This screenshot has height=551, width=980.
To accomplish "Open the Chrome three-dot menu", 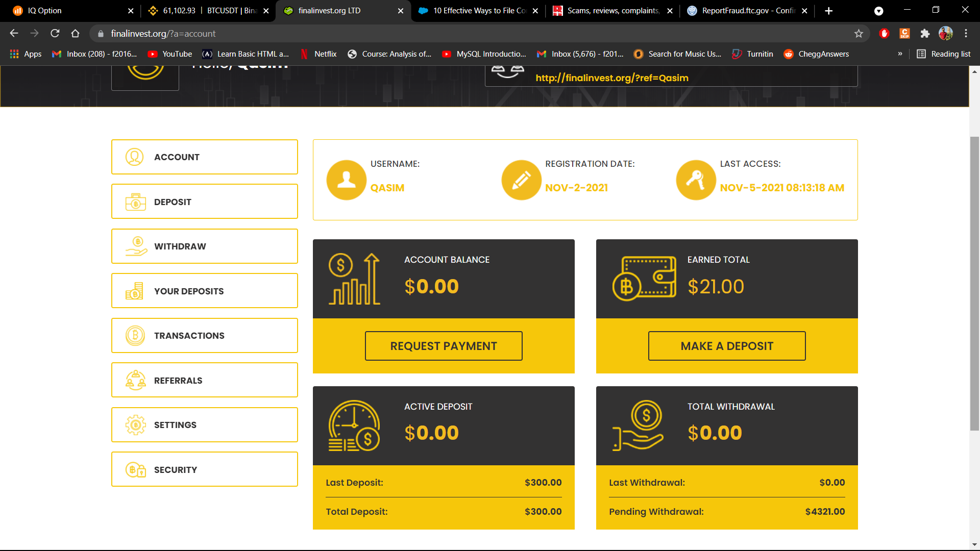I will 966,33.
